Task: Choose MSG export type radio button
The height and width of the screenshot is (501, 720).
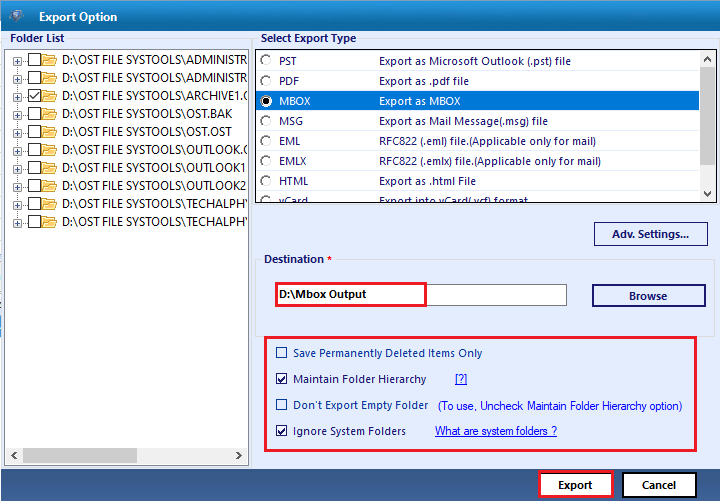Action: pos(266,121)
